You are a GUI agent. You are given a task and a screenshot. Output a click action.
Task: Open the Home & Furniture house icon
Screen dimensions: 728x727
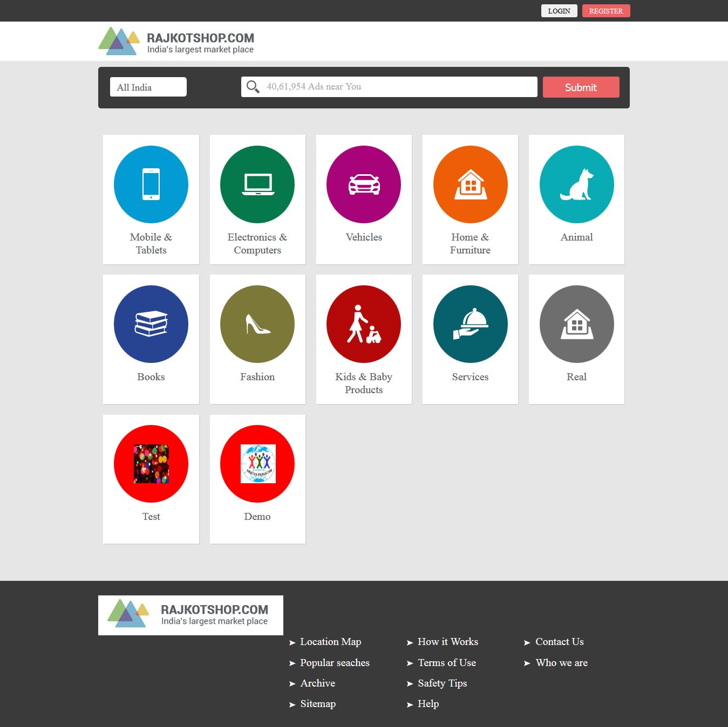tap(470, 184)
